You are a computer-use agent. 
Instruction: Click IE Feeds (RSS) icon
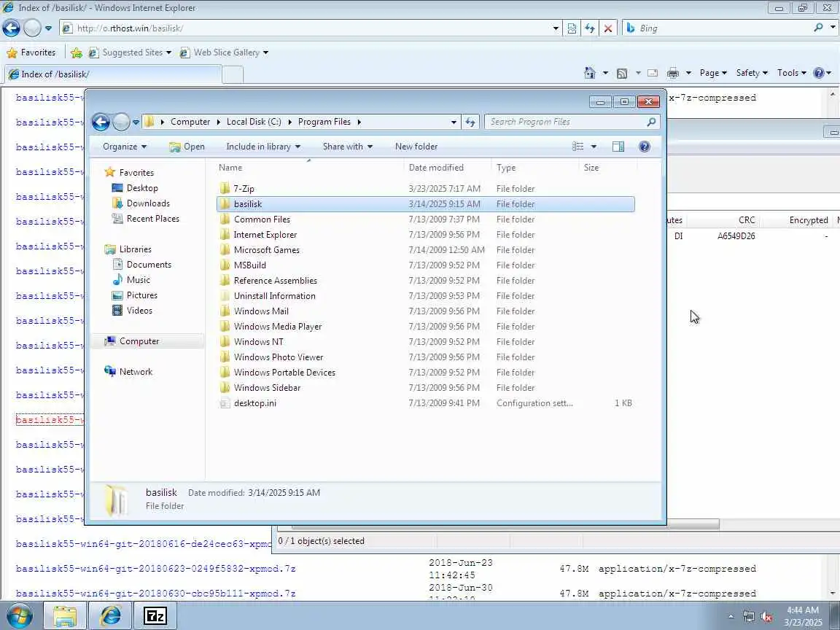point(622,74)
